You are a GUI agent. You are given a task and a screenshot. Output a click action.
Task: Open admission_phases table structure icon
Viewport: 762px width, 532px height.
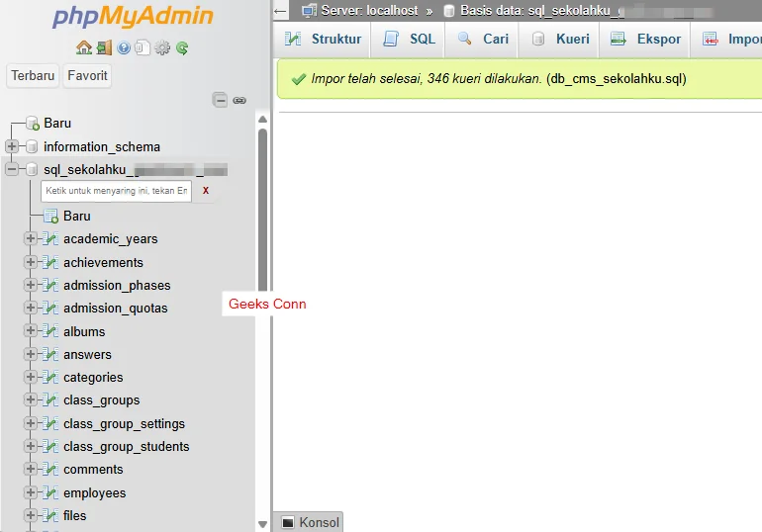(50, 285)
